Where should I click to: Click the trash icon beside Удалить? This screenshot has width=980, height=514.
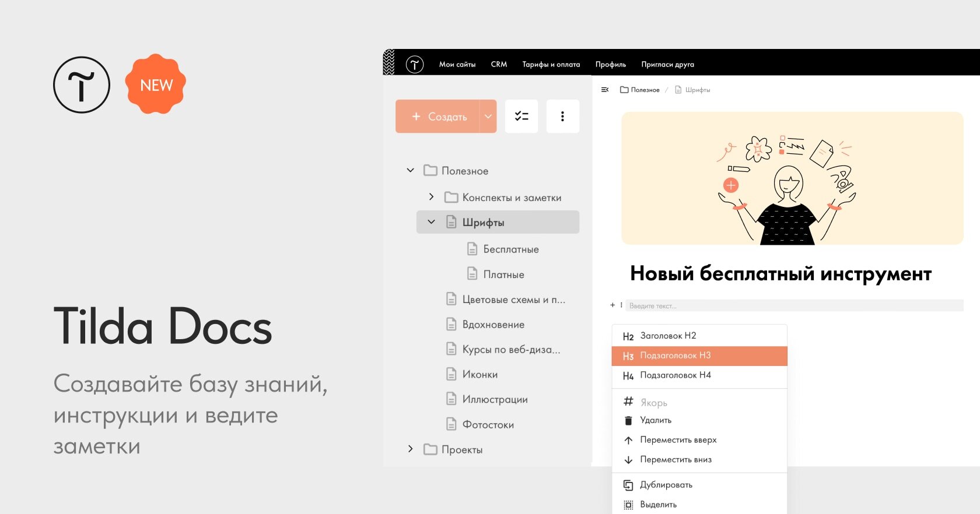[x=628, y=421]
